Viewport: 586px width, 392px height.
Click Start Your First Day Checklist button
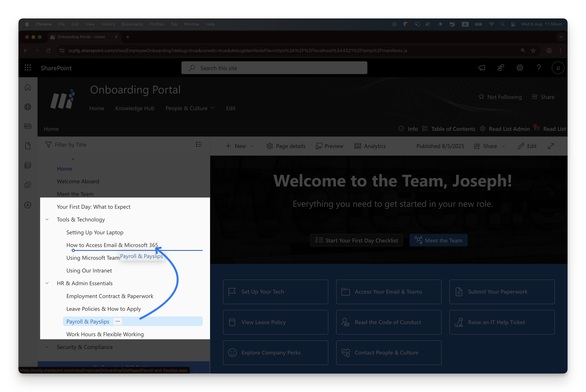[x=356, y=240]
